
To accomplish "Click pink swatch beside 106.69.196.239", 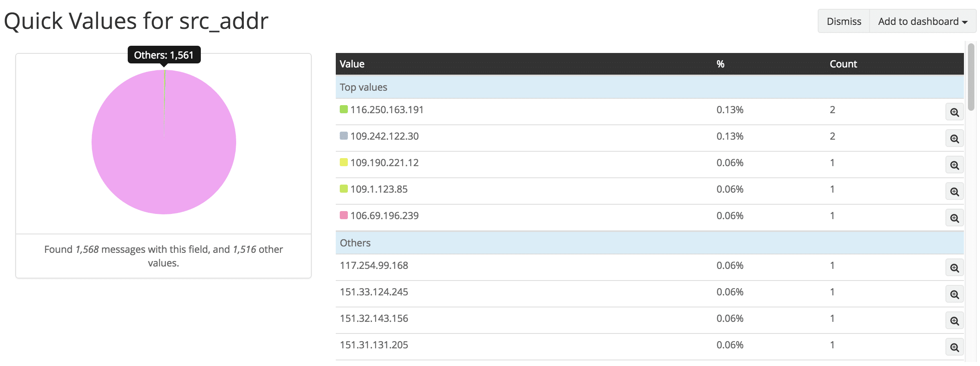I will 344,216.
